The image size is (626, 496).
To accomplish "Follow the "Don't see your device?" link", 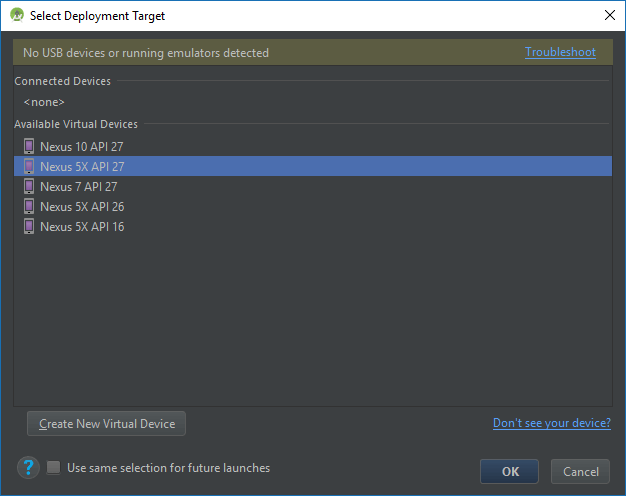I will point(551,423).
